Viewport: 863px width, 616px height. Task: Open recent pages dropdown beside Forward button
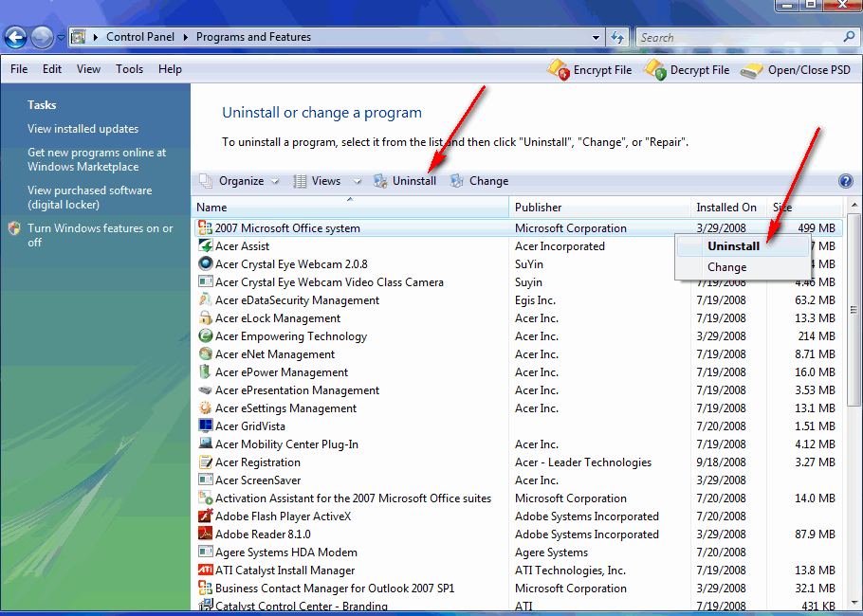click(x=61, y=38)
